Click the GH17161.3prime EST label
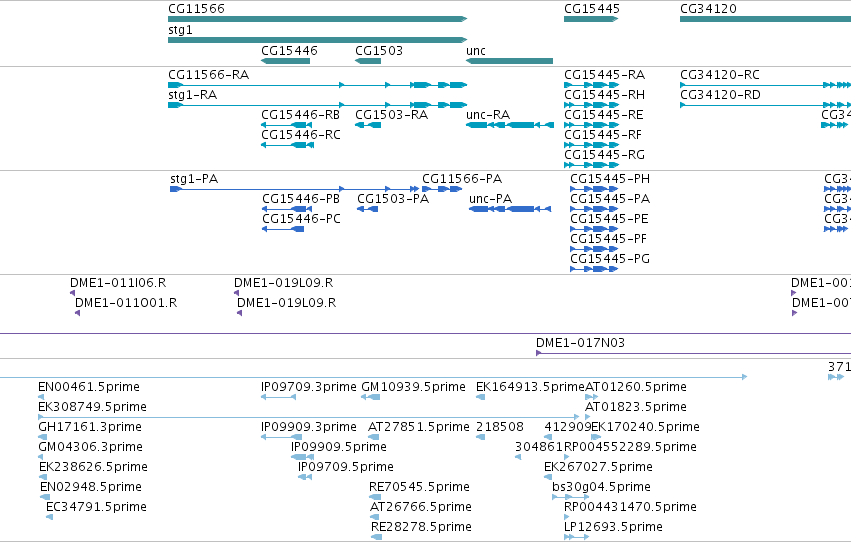Viewport: 851px width, 542px height. [x=90, y=428]
